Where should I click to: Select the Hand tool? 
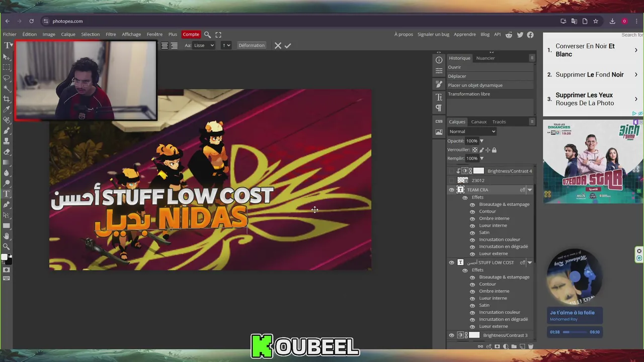pyautogui.click(x=7, y=236)
